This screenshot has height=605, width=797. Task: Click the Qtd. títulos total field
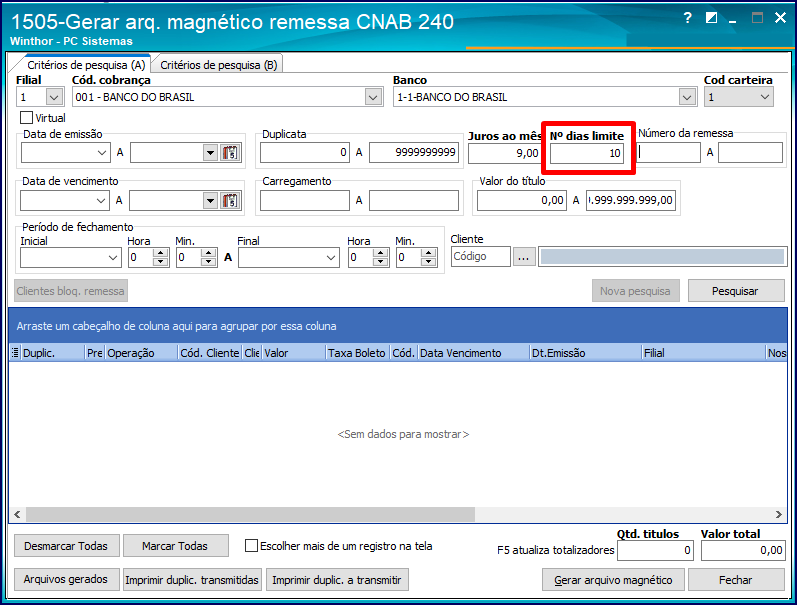(655, 551)
